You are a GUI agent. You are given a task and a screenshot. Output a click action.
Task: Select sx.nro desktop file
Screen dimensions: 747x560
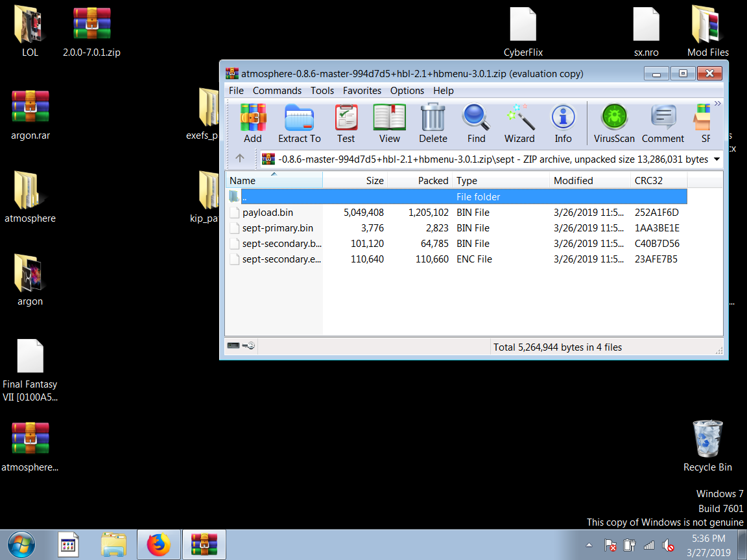[646, 31]
